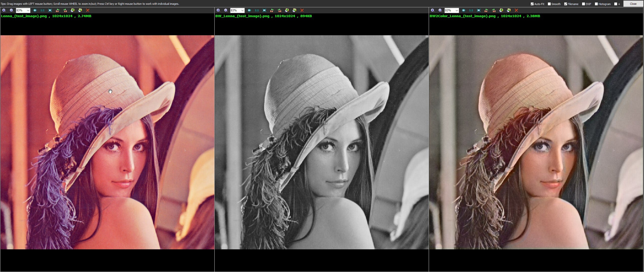
Task: Move BW2Color_Lenna image to folder icon
Action: pos(509,10)
